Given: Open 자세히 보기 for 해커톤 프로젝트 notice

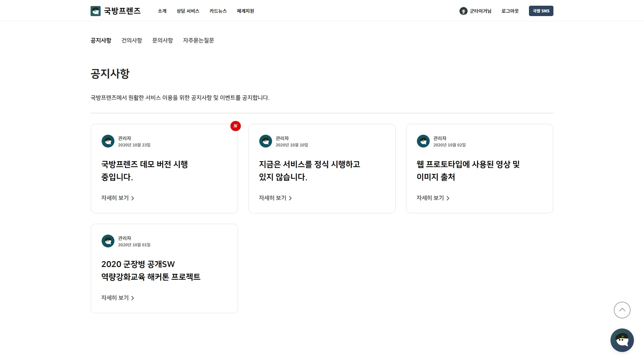Looking at the screenshot, I should click(x=118, y=298).
